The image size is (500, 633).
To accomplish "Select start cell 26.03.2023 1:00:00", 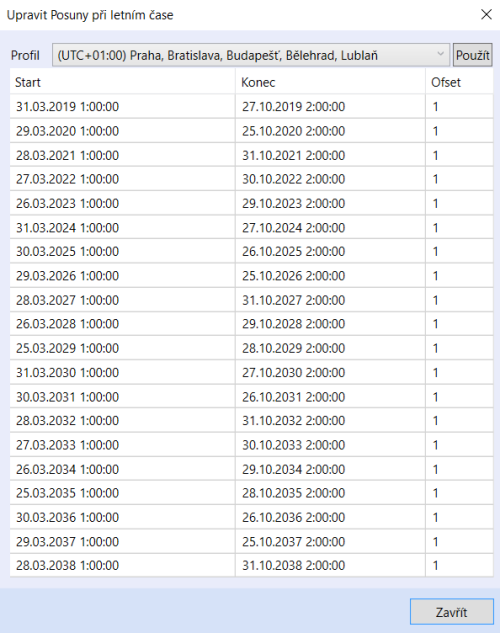I will coord(122,203).
